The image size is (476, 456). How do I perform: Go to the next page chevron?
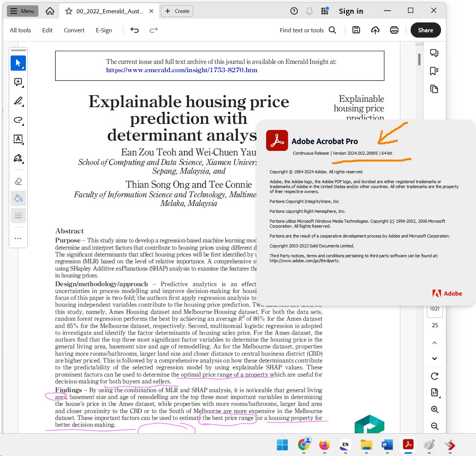(x=435, y=359)
